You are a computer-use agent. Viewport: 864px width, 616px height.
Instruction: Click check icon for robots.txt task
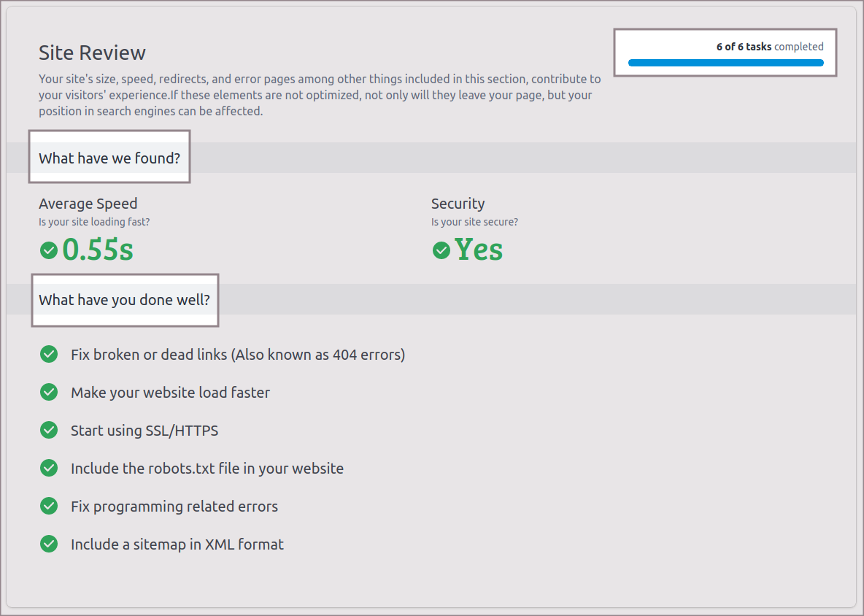coord(49,469)
